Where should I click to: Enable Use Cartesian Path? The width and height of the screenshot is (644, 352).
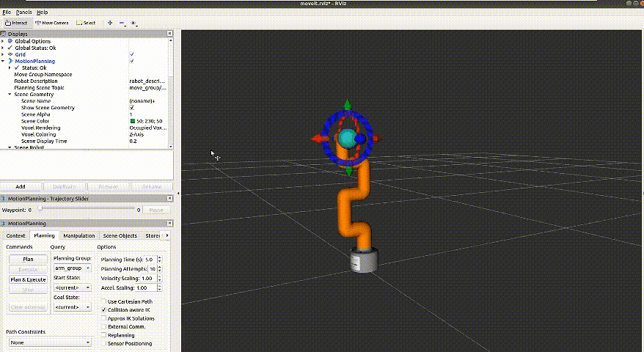(x=104, y=301)
